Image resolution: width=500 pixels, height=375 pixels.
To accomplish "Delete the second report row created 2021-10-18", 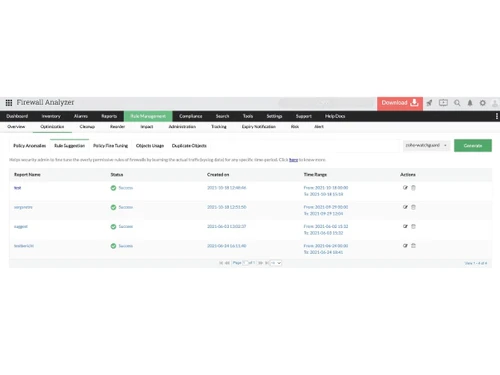I will tap(413, 207).
